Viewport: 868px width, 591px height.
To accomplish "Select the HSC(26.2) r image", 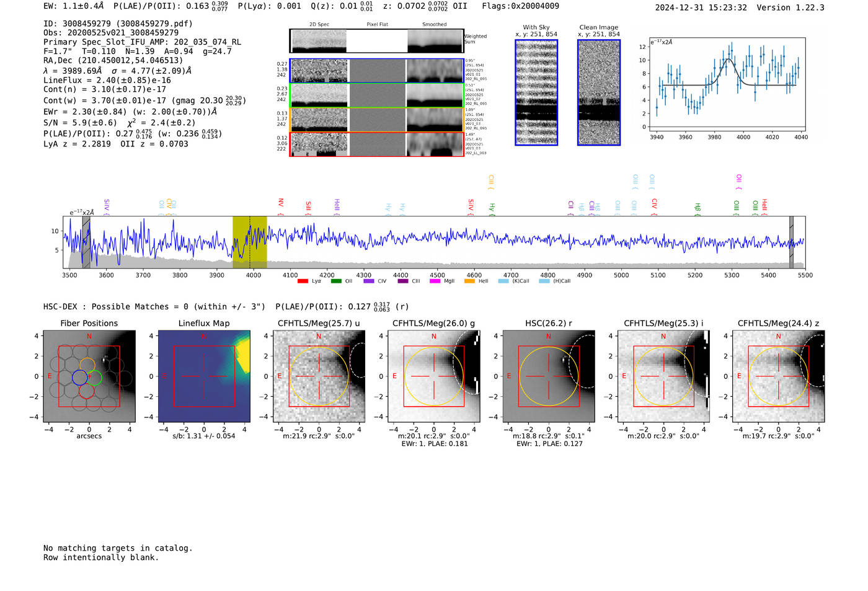I will [549, 376].
